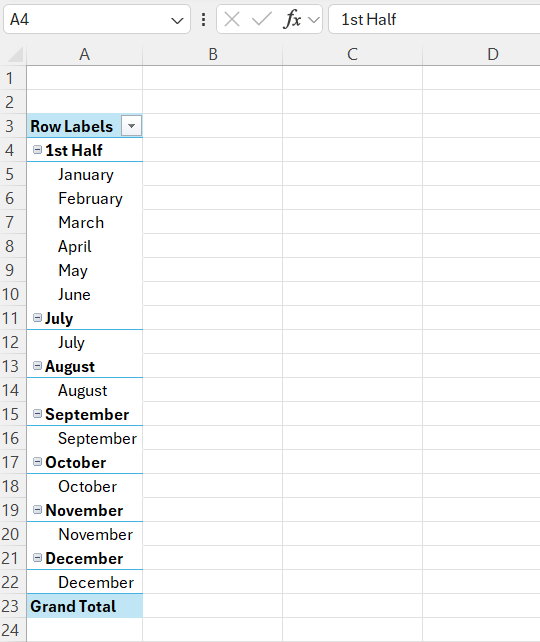Click the Enter checkmark in formula bar
540x642 pixels.
(262, 19)
